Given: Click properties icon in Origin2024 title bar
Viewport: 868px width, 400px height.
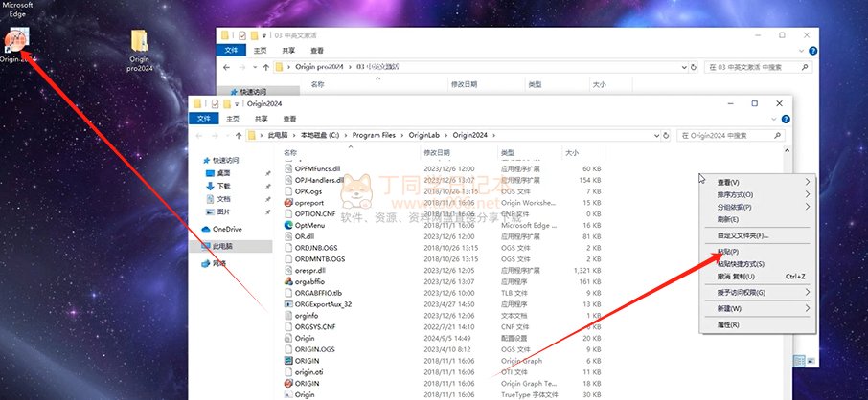Looking at the screenshot, I should 215,103.
